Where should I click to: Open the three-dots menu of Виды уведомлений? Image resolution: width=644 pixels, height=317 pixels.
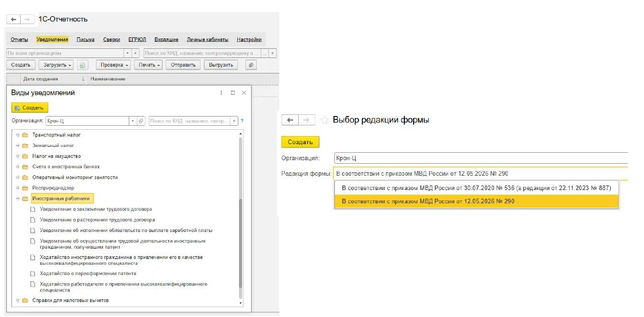click(221, 93)
